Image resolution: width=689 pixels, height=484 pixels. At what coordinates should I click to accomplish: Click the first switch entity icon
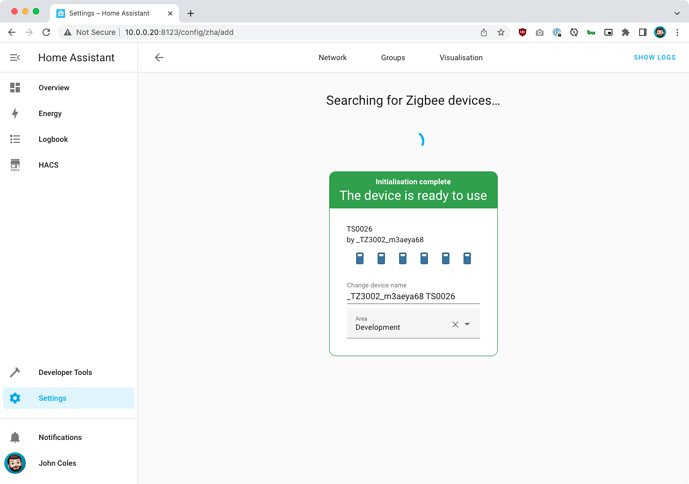coord(360,258)
